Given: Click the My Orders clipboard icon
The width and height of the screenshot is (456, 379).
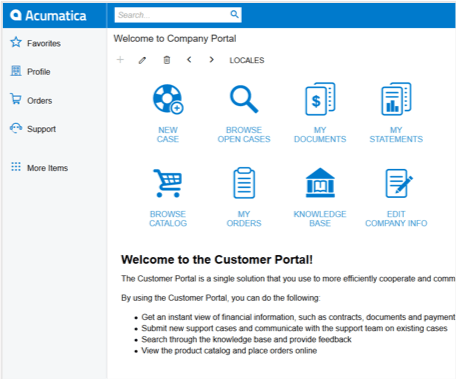Looking at the screenshot, I should click(244, 183).
